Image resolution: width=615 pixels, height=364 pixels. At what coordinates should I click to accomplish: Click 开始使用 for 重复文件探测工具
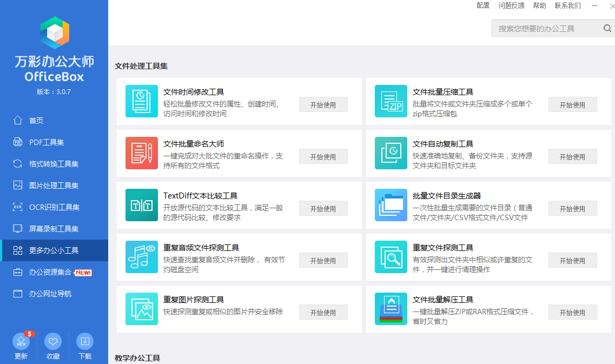point(573,261)
